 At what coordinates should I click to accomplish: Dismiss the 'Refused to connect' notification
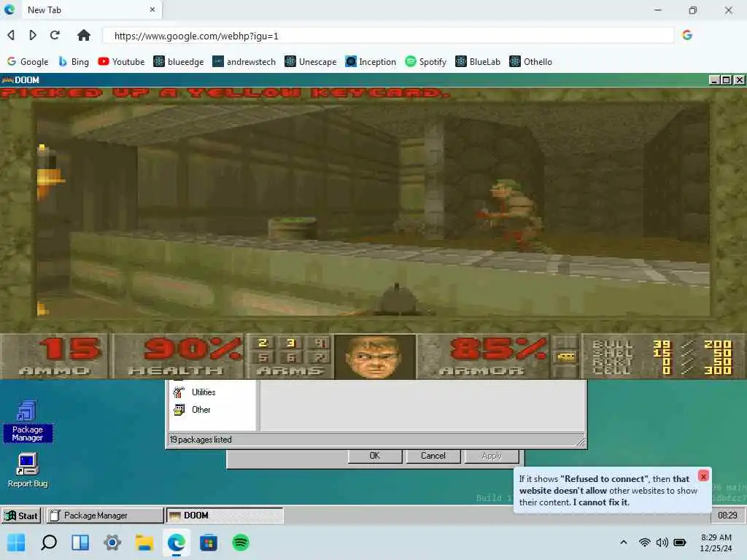tap(703, 475)
